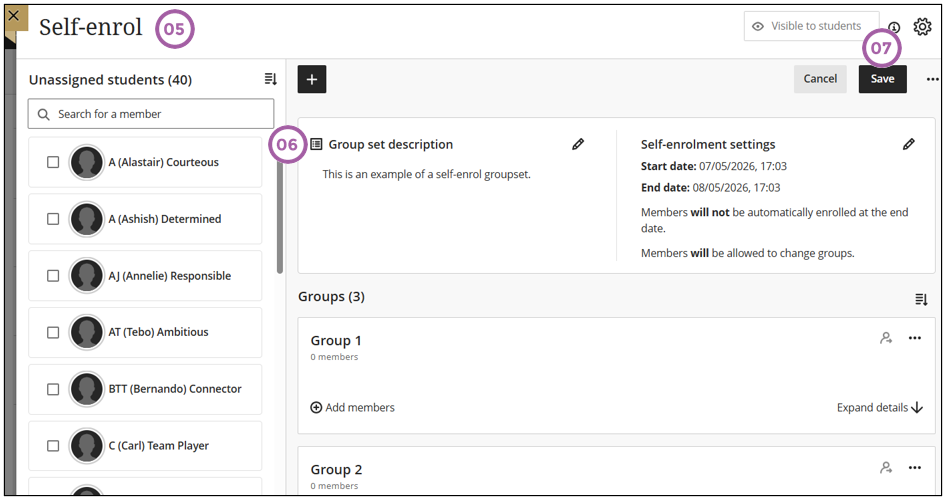Click the Group set description list icon

pyautogui.click(x=316, y=144)
